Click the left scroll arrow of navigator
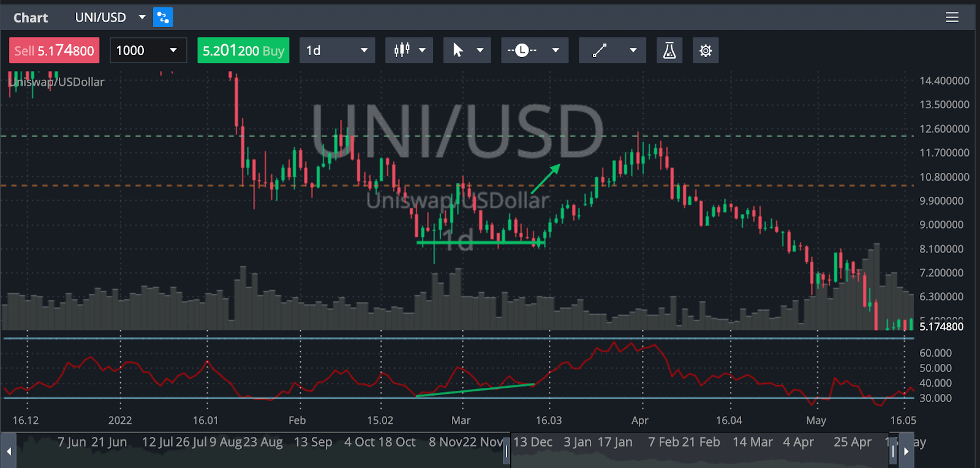 pos(9,451)
